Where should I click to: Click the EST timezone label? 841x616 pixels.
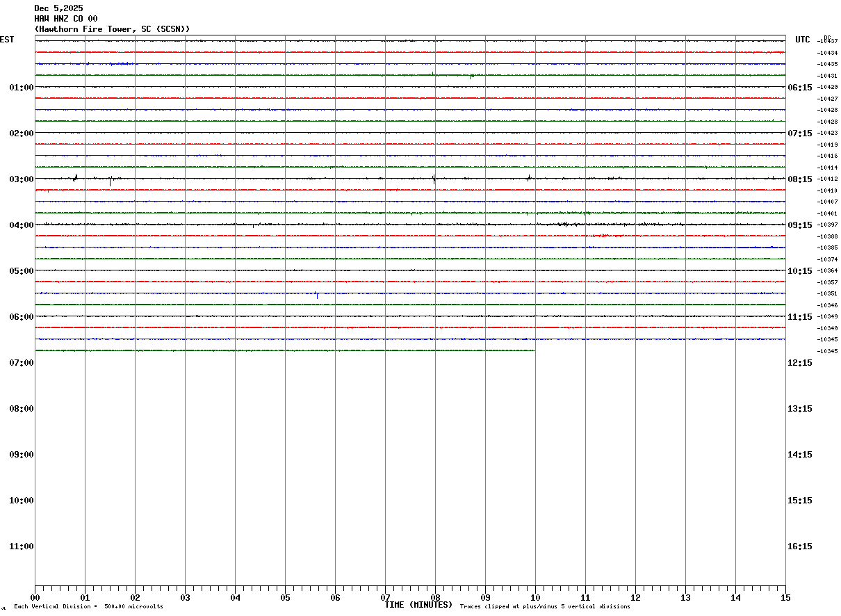(x=7, y=40)
